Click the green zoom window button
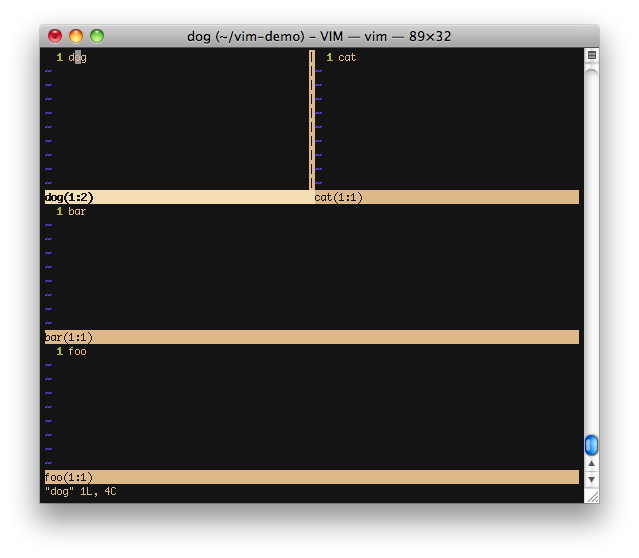 [x=97, y=36]
